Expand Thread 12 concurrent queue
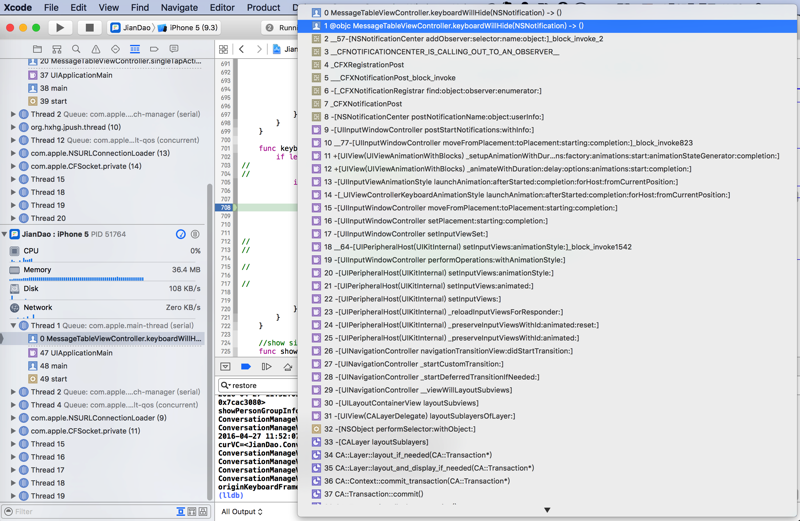 13,140
